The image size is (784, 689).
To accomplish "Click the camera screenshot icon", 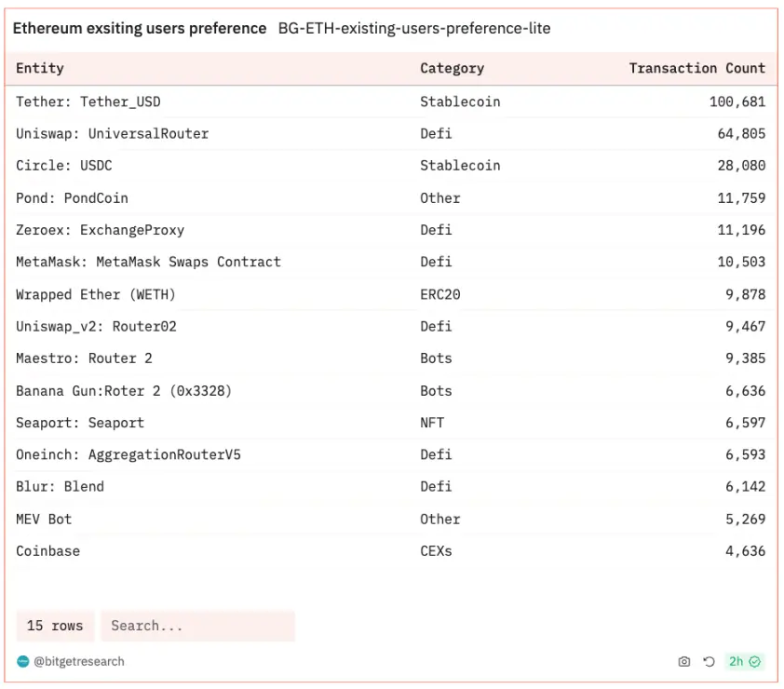I will coord(684,662).
